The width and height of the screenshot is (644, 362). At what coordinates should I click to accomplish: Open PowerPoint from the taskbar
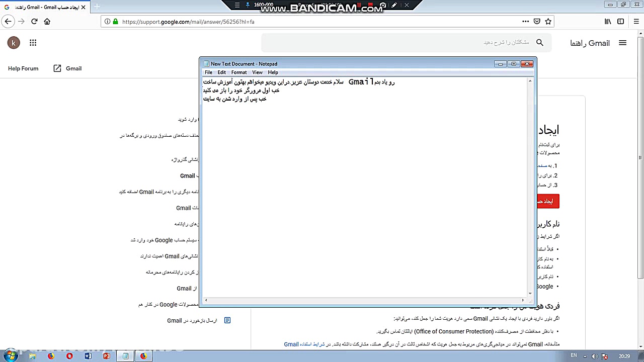click(106, 356)
